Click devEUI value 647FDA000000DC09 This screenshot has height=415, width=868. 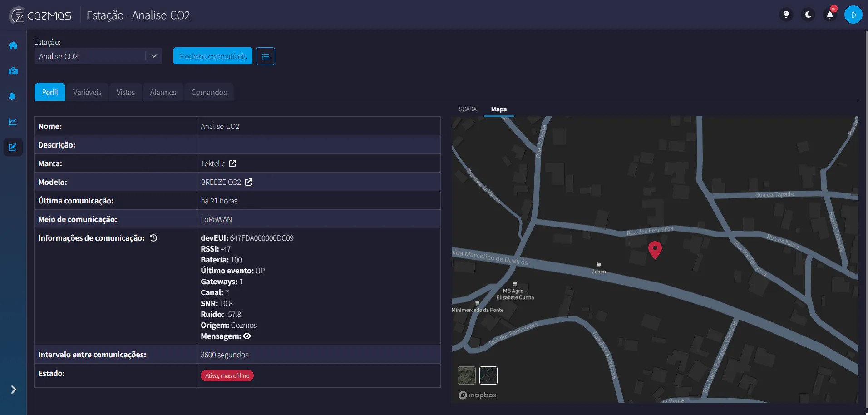tap(261, 238)
